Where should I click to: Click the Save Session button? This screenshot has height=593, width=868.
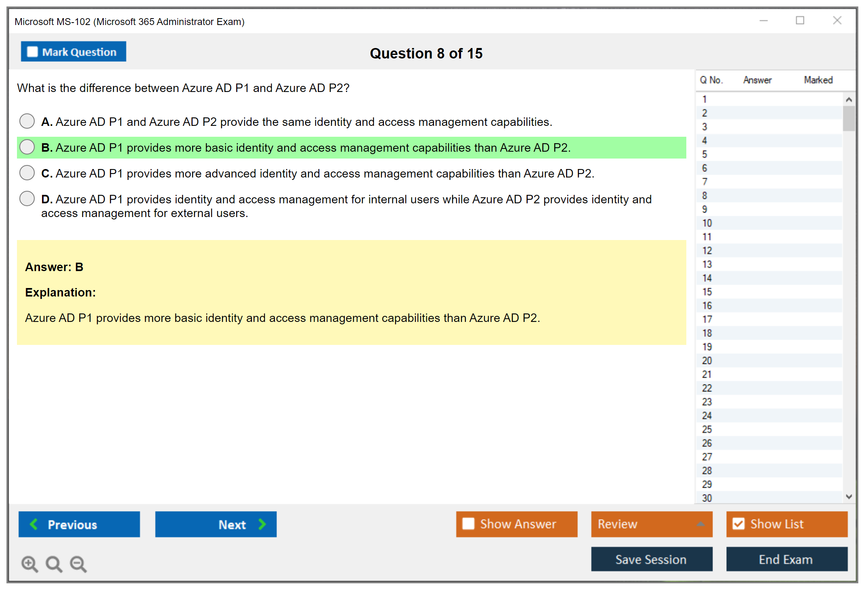[x=651, y=559]
